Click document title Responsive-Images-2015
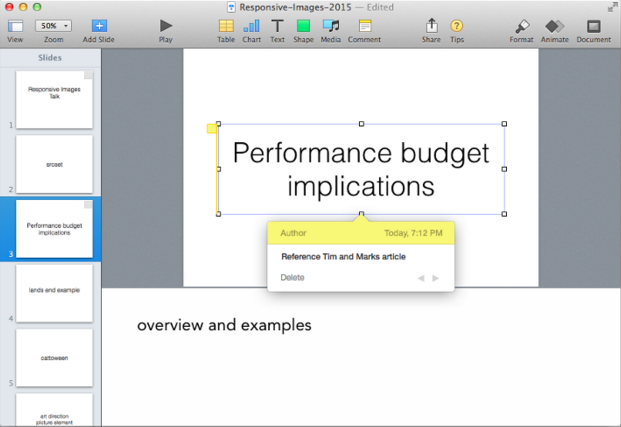This screenshot has height=427, width=621. pos(295,7)
